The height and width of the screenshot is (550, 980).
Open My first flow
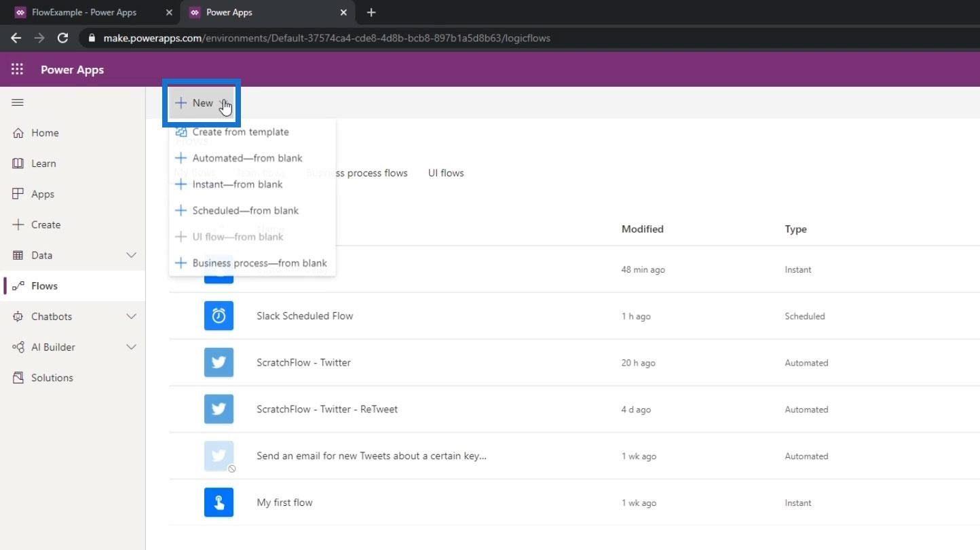coord(284,503)
